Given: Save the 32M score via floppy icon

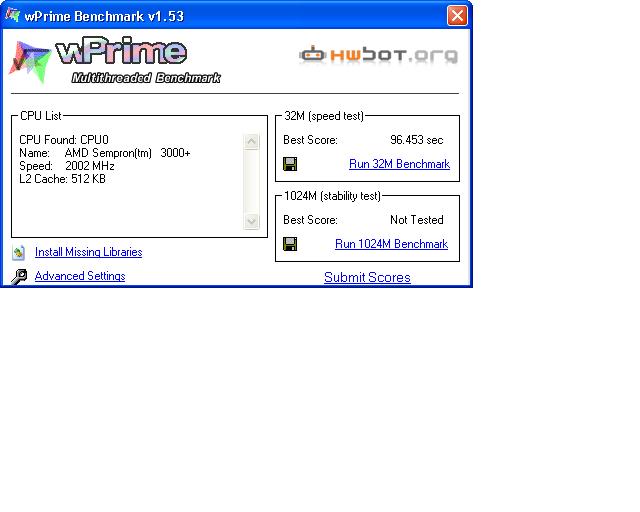Looking at the screenshot, I should [x=290, y=164].
